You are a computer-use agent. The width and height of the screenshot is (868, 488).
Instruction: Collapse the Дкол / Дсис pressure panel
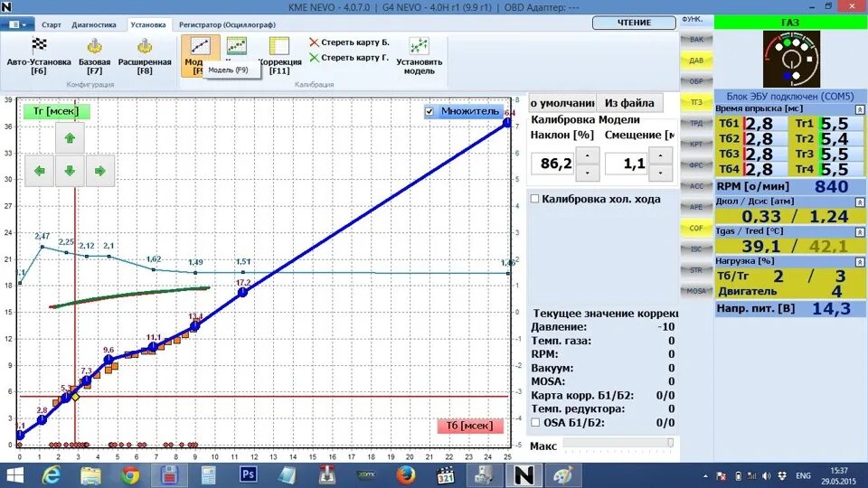click(x=860, y=202)
